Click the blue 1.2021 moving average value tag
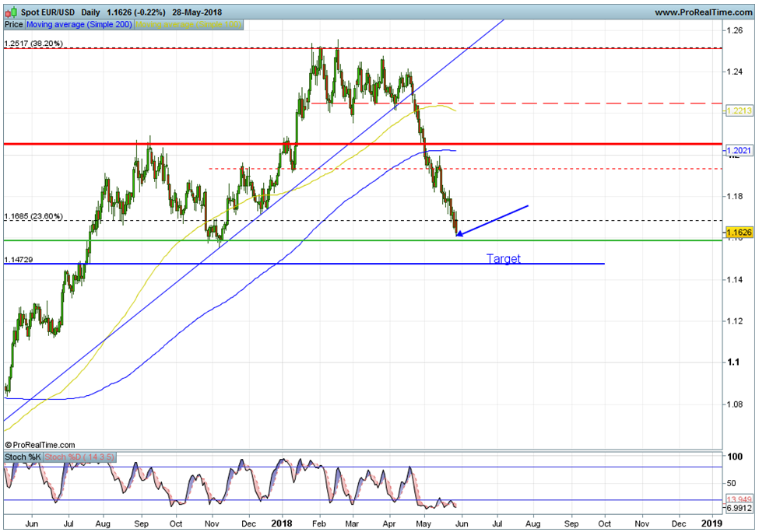The width and height of the screenshot is (759, 532). 740,150
